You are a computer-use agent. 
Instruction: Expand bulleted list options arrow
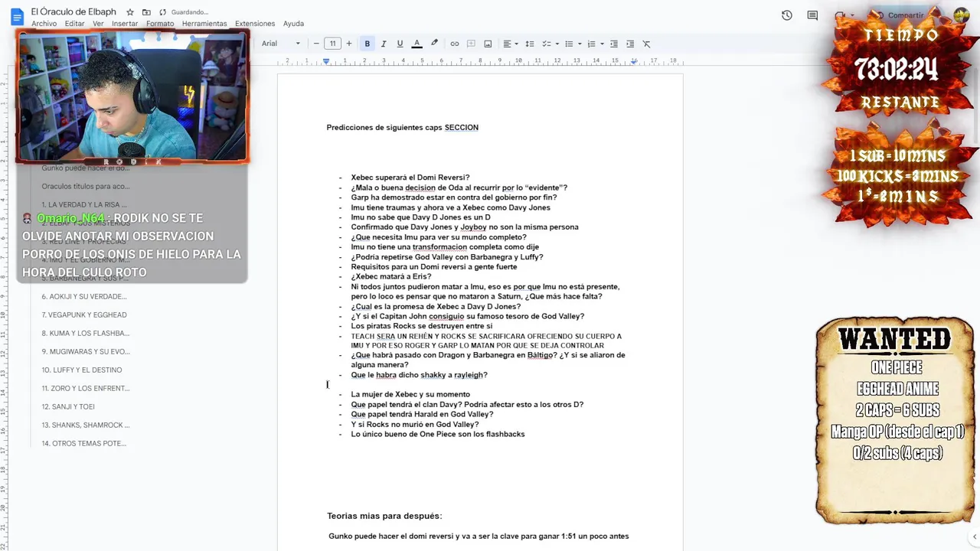580,44
